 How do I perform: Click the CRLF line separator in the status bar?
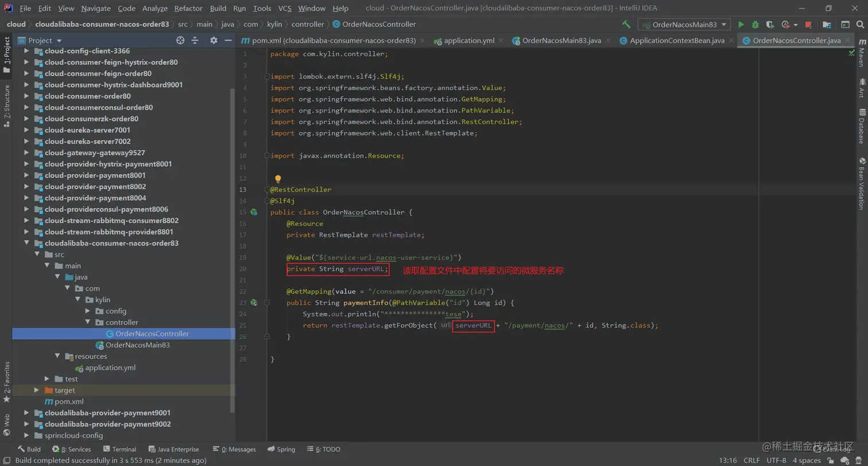pos(751,460)
